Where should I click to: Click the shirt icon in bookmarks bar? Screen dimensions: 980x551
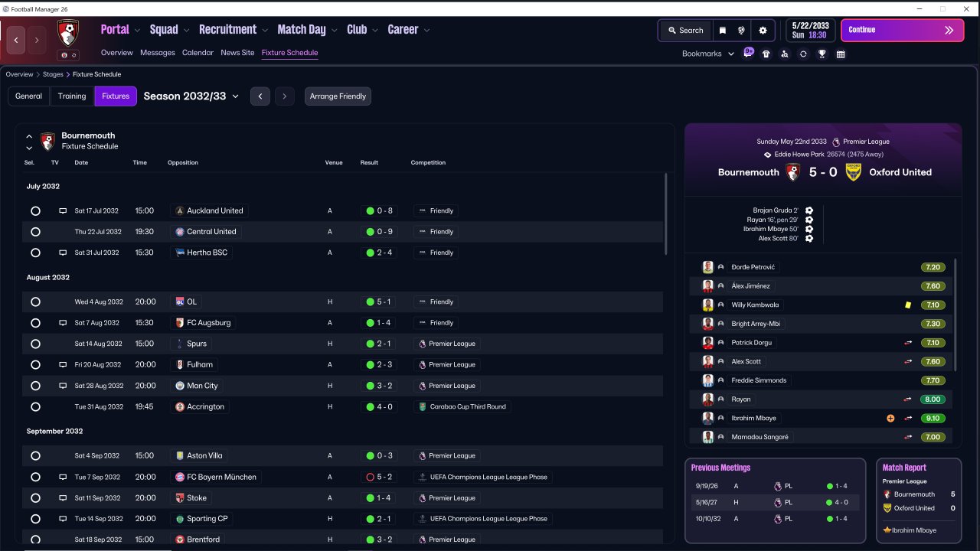click(x=766, y=54)
